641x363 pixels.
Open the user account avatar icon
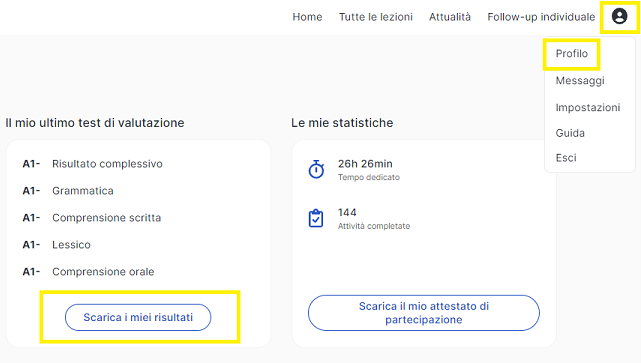(619, 16)
